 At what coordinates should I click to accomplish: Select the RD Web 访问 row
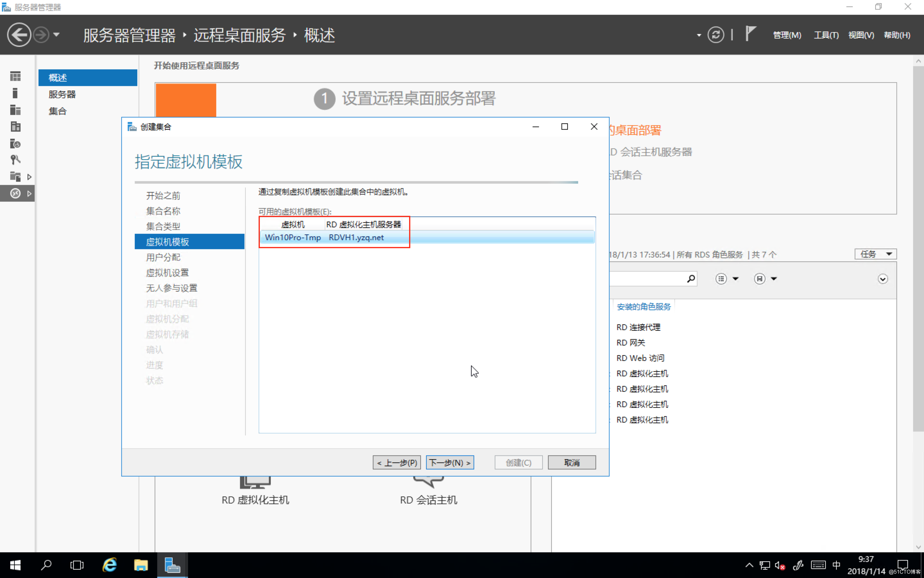pyautogui.click(x=640, y=358)
